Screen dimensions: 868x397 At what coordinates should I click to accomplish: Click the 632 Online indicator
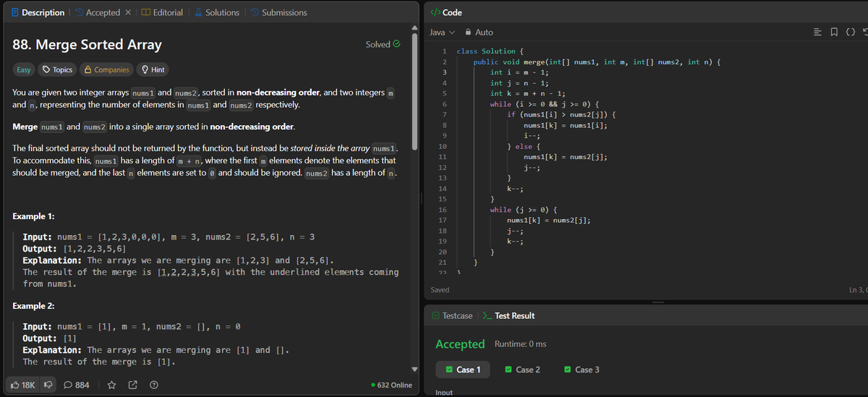[390, 385]
